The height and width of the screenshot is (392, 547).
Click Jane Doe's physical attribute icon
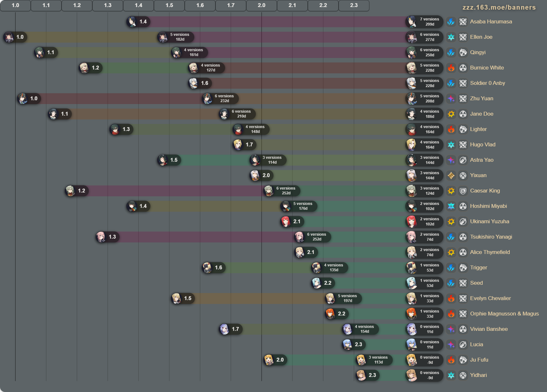[x=451, y=114]
